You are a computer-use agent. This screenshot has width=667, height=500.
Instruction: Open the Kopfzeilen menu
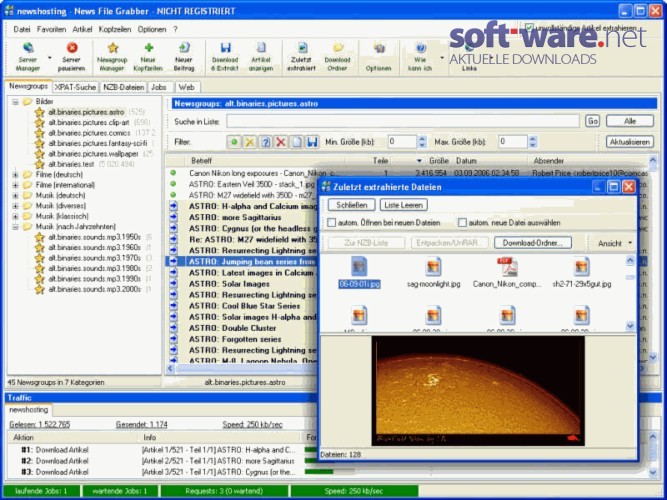(x=114, y=29)
